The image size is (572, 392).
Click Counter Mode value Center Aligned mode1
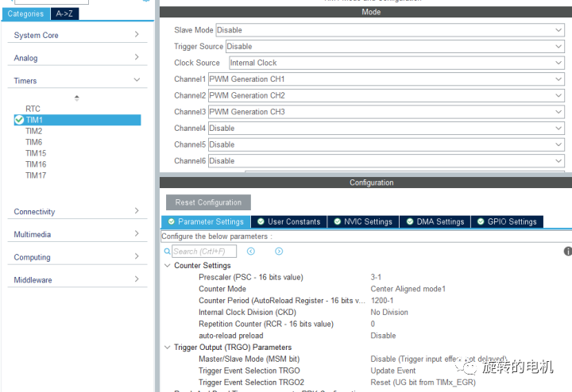coord(408,289)
